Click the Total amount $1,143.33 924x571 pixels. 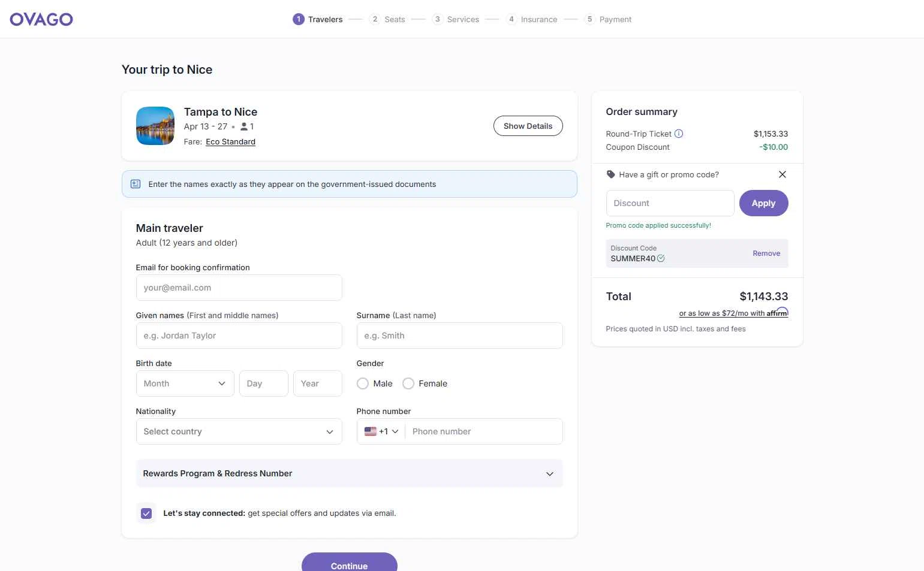(x=763, y=297)
